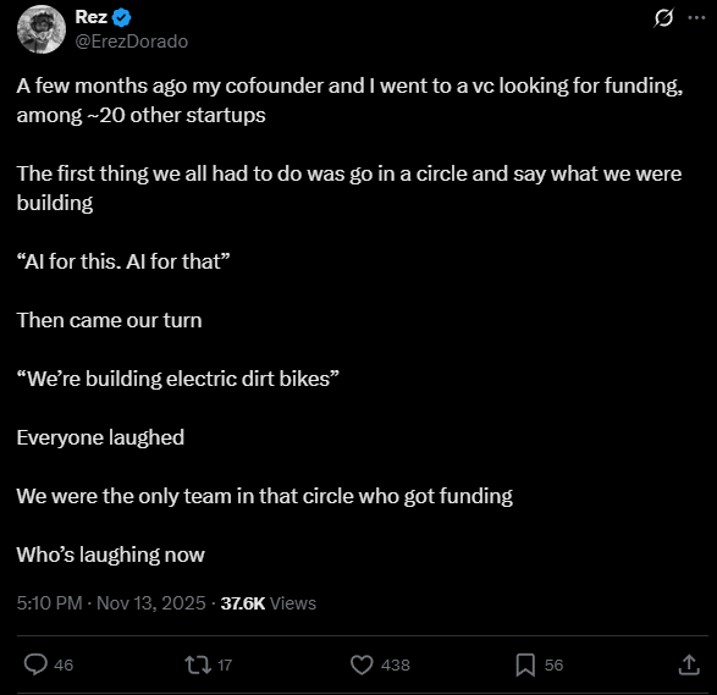The height and width of the screenshot is (695, 717).
Task: Open the Grok explain icon
Action: pos(661,19)
